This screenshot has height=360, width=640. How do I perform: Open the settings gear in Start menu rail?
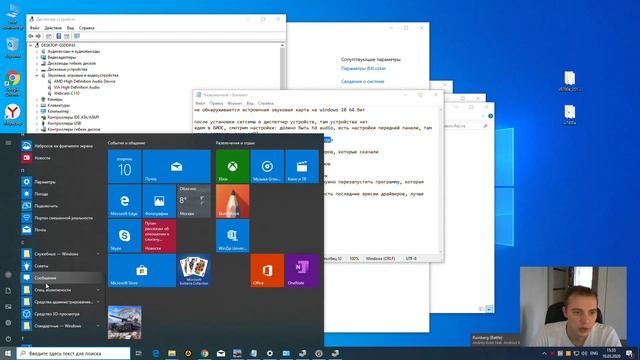(x=8, y=323)
